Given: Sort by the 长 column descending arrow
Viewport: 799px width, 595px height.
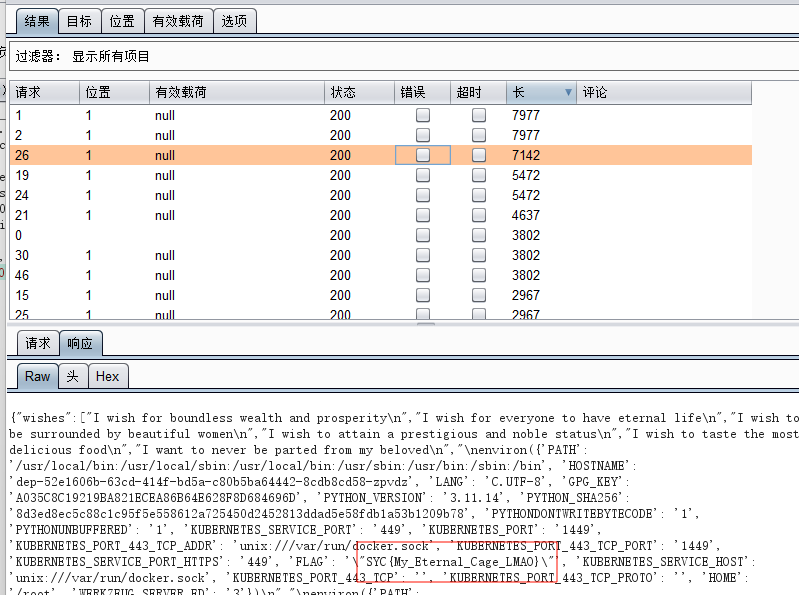Looking at the screenshot, I should point(568,93).
